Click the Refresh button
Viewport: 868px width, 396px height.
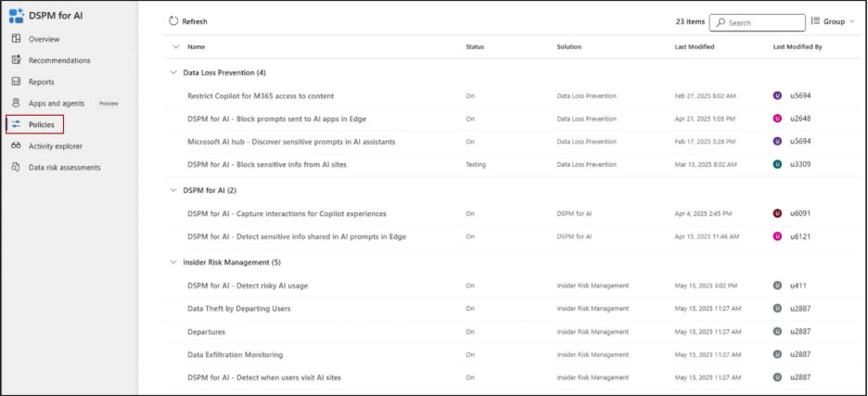[x=188, y=21]
